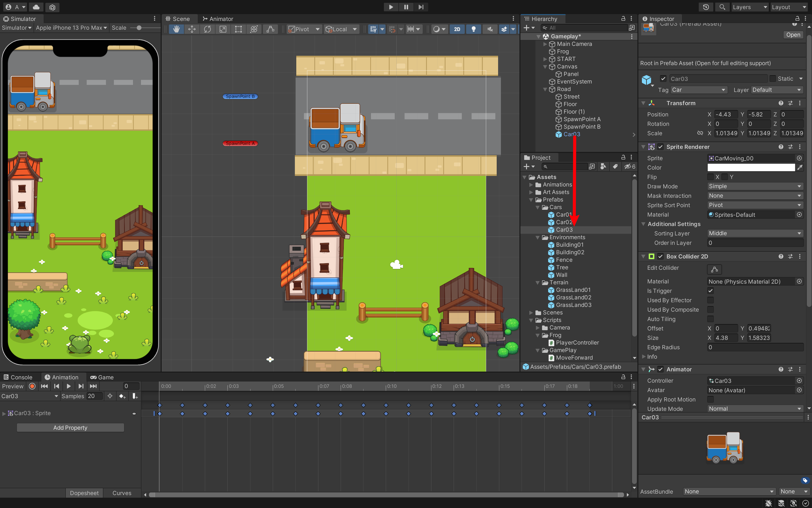Screen dimensions: 812x508
Task: Enable the Static checkbox
Action: point(773,79)
